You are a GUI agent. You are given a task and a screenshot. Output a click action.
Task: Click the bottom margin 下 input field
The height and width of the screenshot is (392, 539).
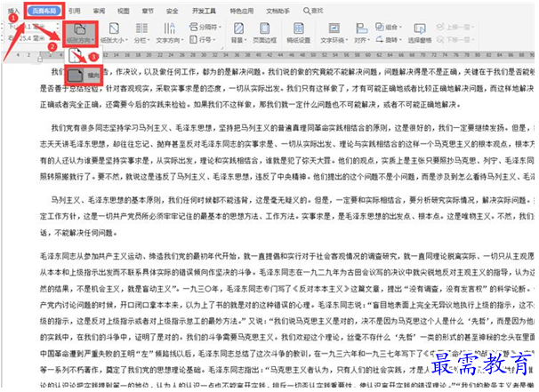36,26
